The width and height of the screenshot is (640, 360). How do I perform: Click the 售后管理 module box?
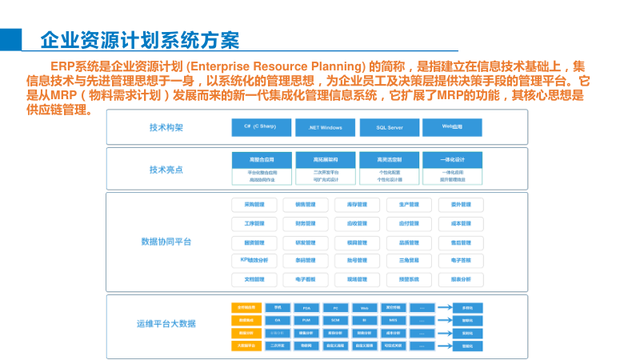(x=461, y=243)
